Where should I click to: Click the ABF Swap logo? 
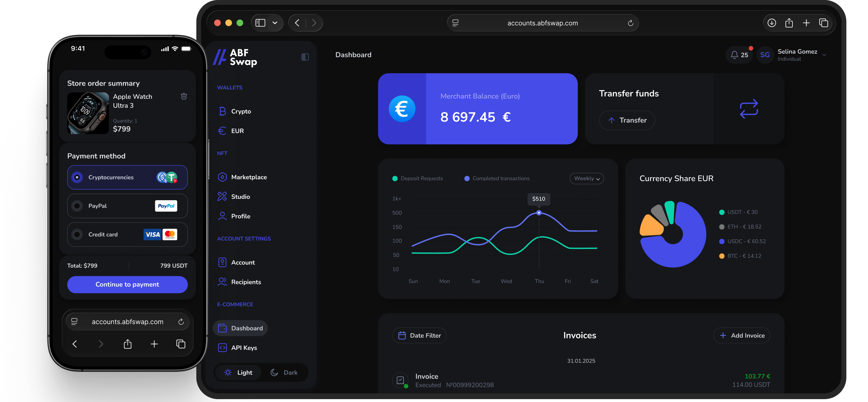pyautogui.click(x=235, y=57)
